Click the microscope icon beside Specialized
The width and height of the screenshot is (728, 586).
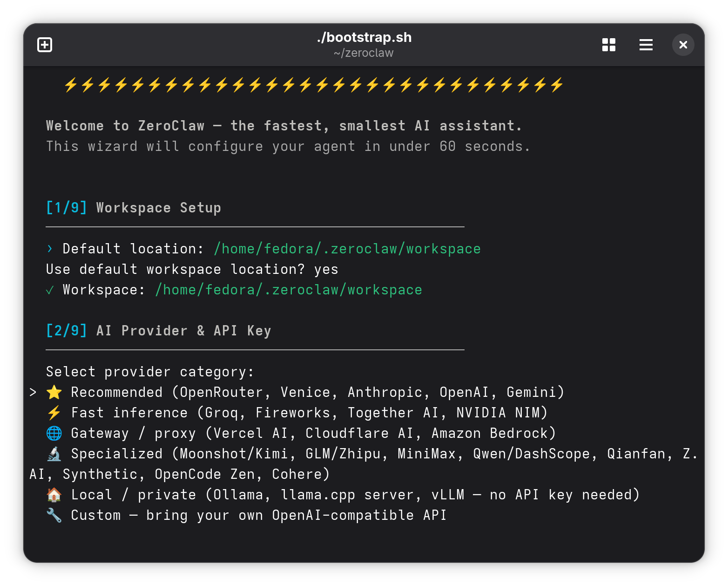pyautogui.click(x=54, y=454)
